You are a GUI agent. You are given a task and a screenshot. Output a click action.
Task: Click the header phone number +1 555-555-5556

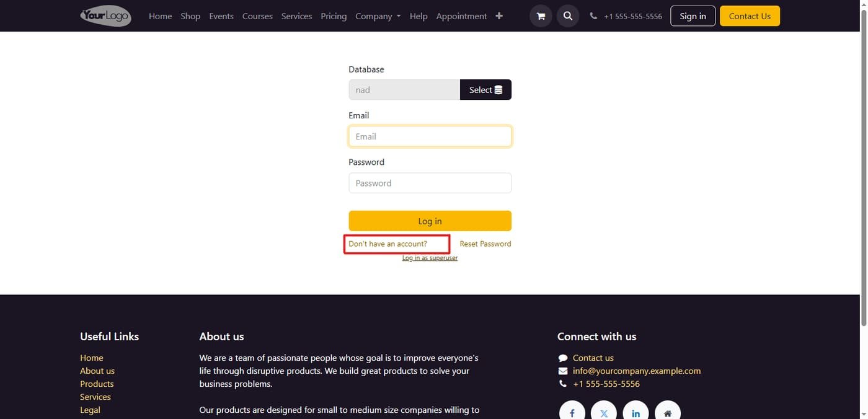(633, 17)
